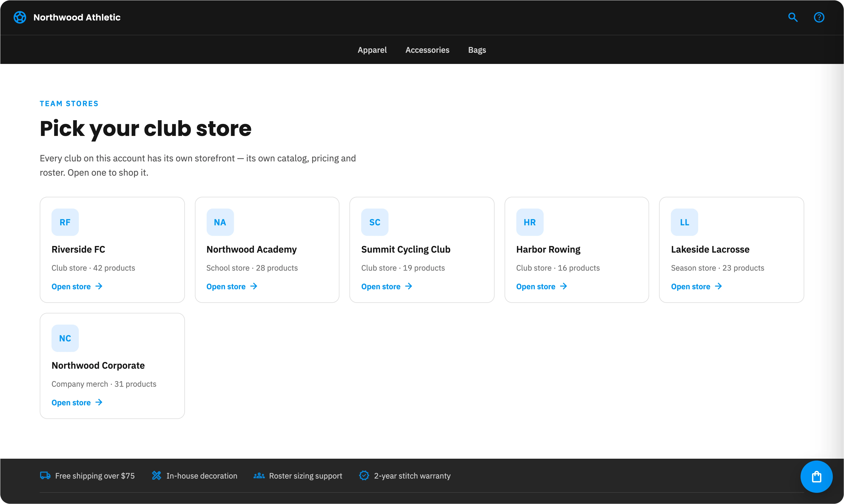This screenshot has width=844, height=504.
Task: Open the Apparel menu item
Action: (x=372, y=50)
